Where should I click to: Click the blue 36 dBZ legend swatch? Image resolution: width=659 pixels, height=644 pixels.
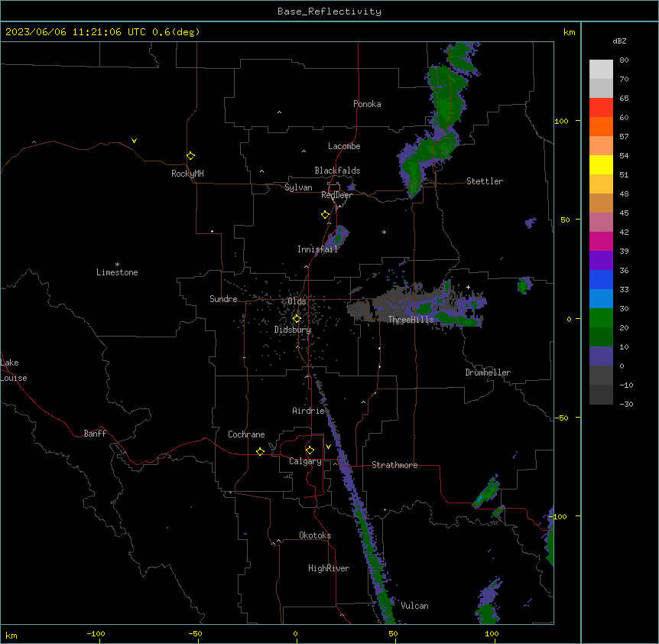(x=601, y=279)
